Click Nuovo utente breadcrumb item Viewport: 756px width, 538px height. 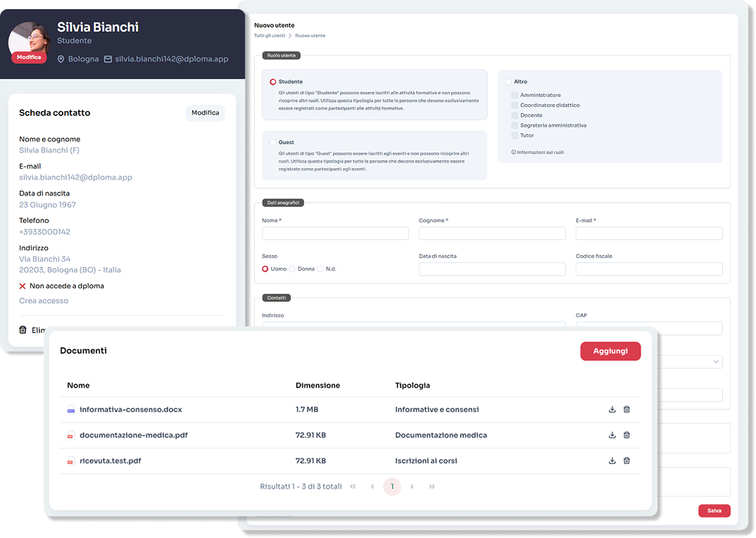(x=310, y=36)
